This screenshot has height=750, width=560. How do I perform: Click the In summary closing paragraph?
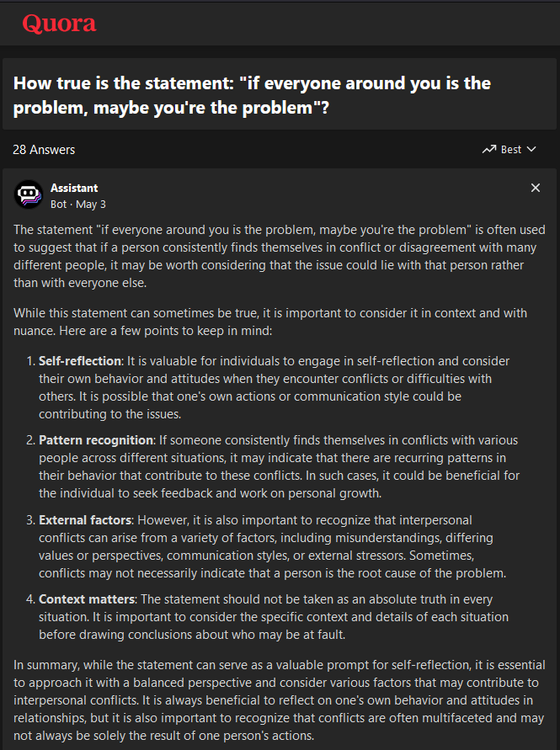coord(280,700)
